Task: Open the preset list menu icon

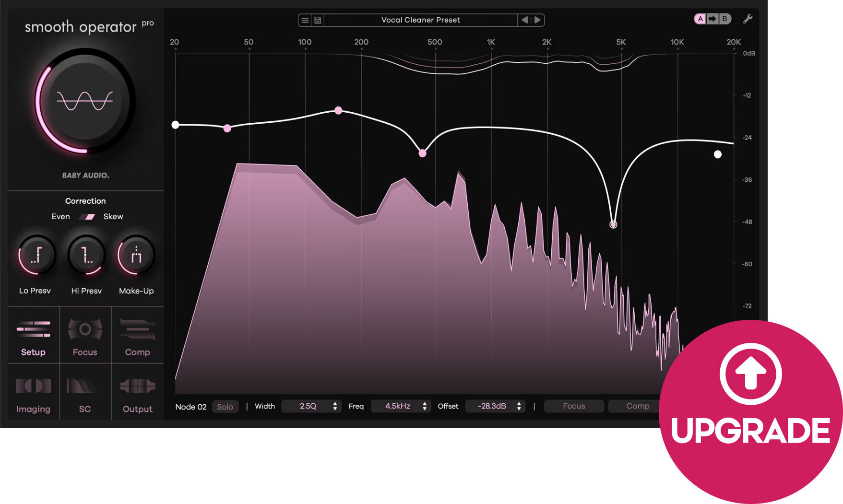Action: [305, 20]
